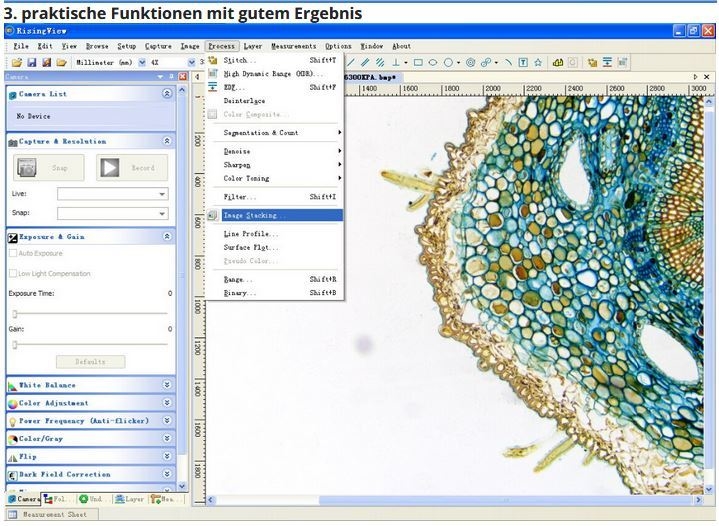
Task: Switch to the Undo bottom tab
Action: (94, 499)
